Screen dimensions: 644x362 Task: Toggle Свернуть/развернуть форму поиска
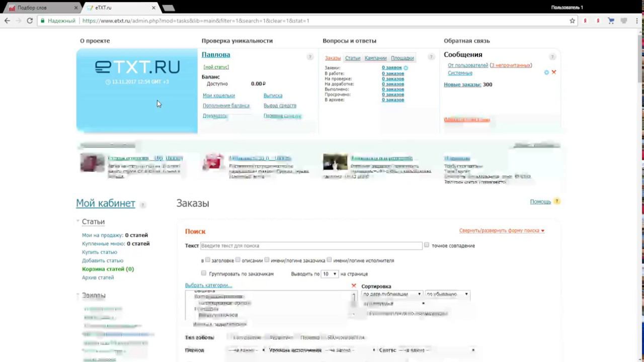click(502, 231)
